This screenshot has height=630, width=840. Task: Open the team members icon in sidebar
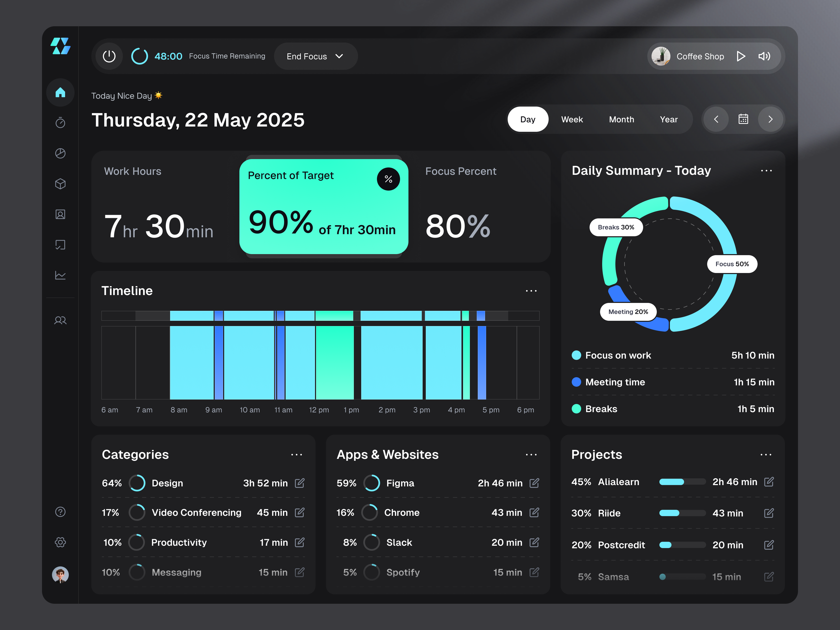tap(60, 321)
